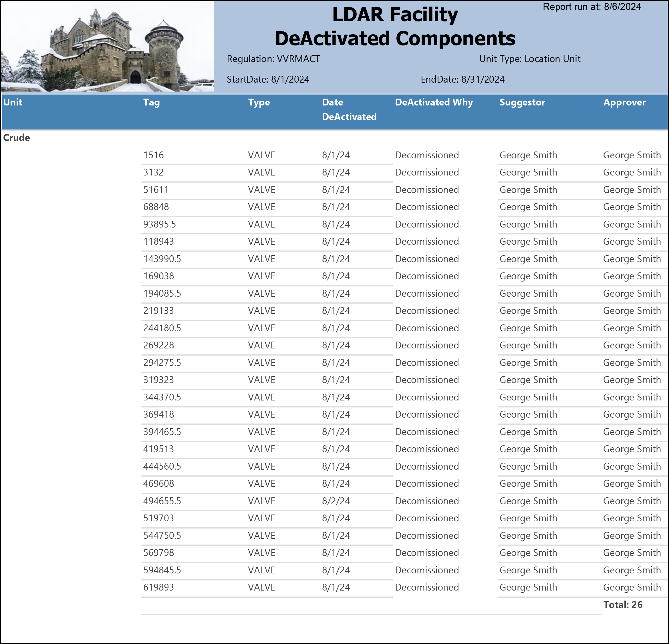
Task: Click the 8/2/24 deactivation date
Action: (x=336, y=501)
